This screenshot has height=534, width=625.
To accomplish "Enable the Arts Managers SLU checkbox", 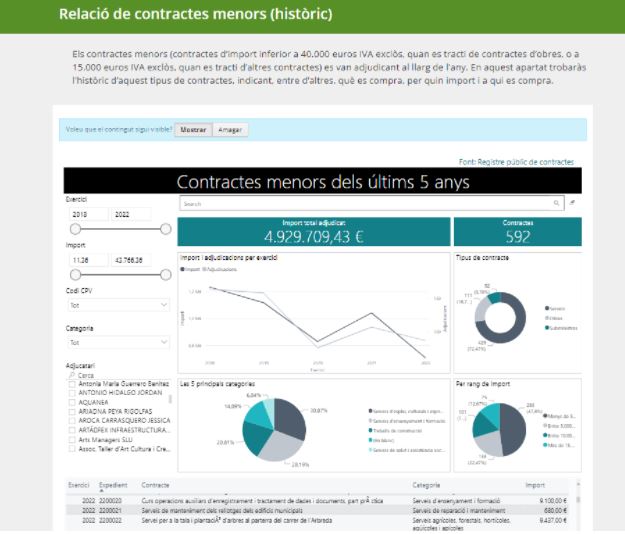I will tap(71, 438).
